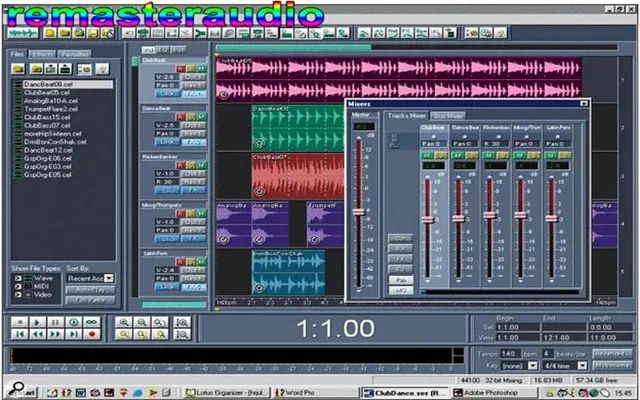Start recording with the red Record button
640x400 pixels.
coord(92,334)
